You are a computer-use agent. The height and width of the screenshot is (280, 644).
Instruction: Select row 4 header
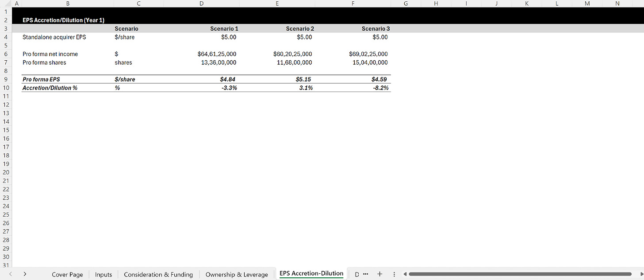pos(6,37)
